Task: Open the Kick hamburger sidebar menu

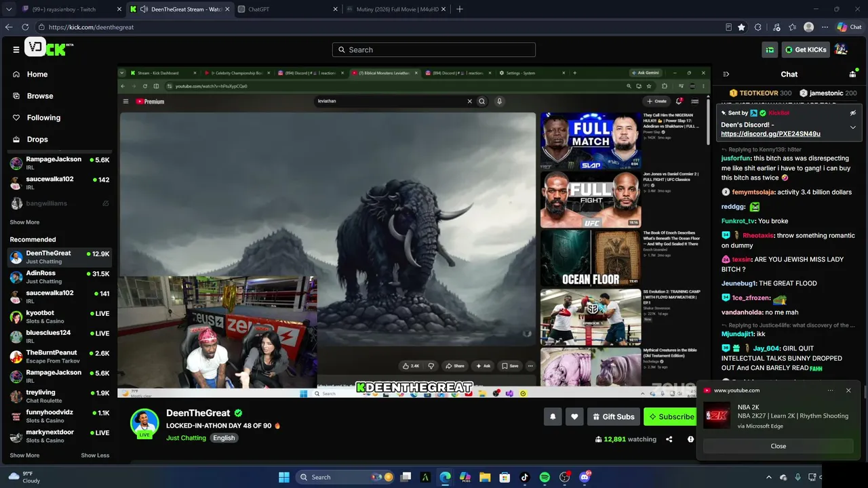Action: (16, 49)
